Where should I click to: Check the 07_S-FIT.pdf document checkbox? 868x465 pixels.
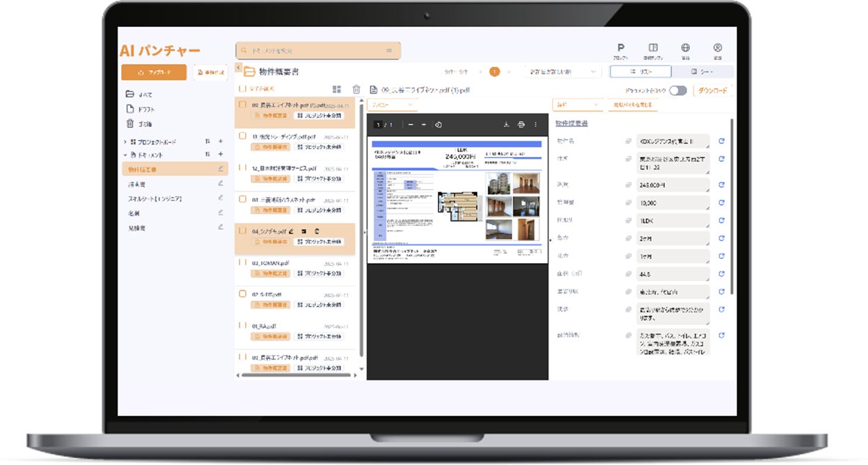(x=242, y=293)
